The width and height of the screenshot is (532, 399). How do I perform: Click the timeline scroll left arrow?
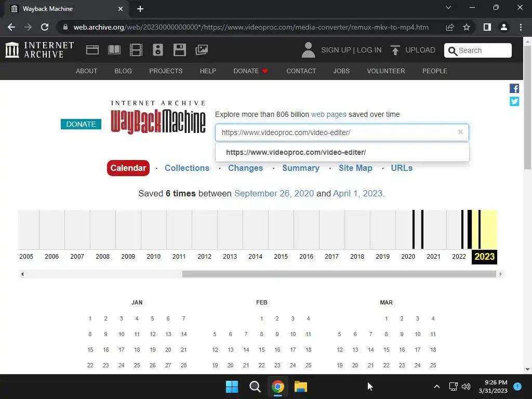pos(22,274)
